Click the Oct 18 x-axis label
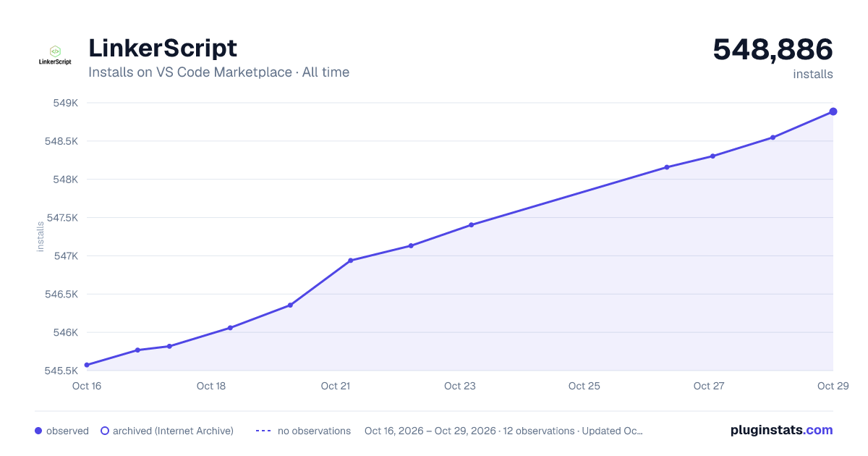The height and width of the screenshot is (456, 868). (211, 386)
